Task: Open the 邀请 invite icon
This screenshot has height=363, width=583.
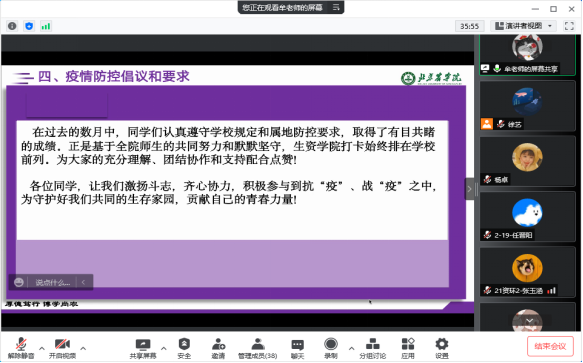Action: tap(218, 348)
